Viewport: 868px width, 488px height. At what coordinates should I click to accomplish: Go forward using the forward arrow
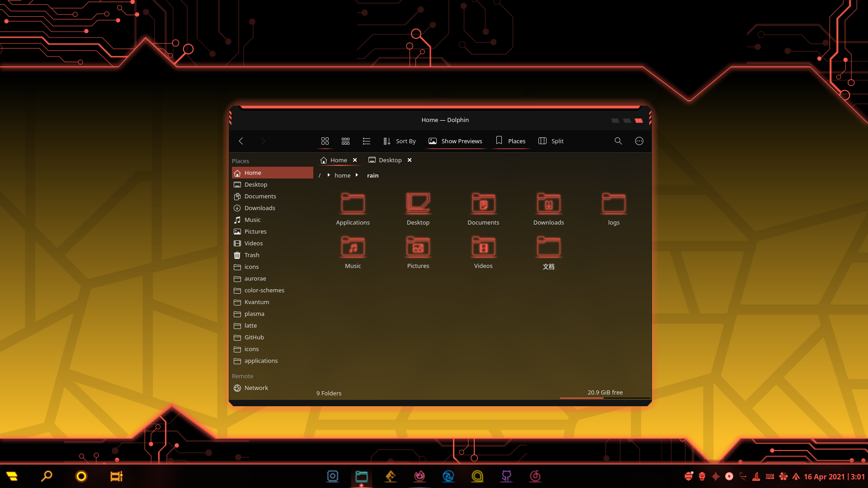tap(263, 141)
